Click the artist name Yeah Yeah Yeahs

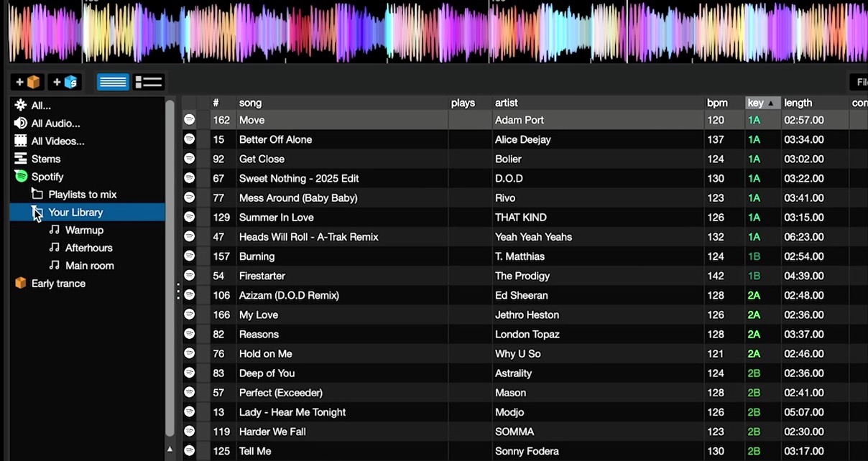coord(535,236)
